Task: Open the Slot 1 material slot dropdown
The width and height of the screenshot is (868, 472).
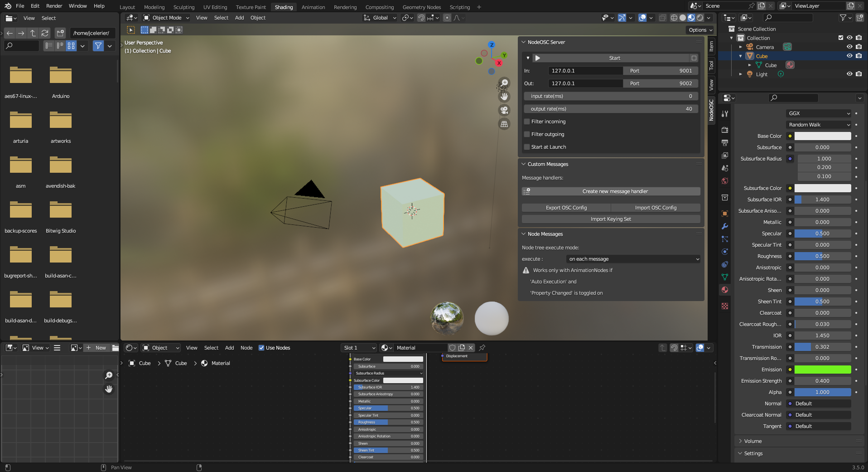Action: (x=359, y=348)
